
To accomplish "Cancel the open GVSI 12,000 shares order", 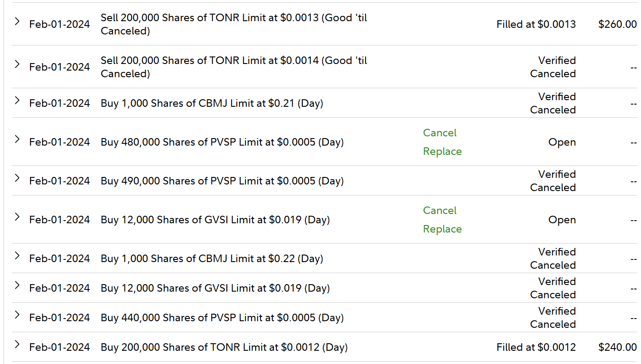I will (x=439, y=210).
